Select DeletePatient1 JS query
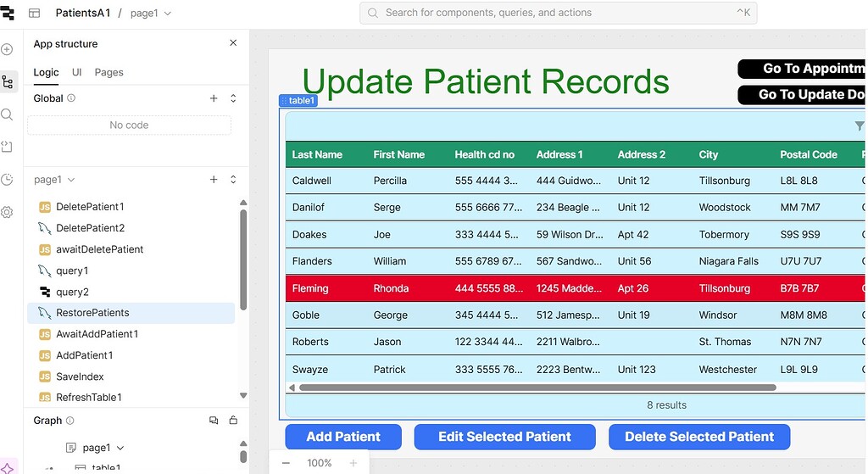The image size is (868, 474). click(131, 207)
